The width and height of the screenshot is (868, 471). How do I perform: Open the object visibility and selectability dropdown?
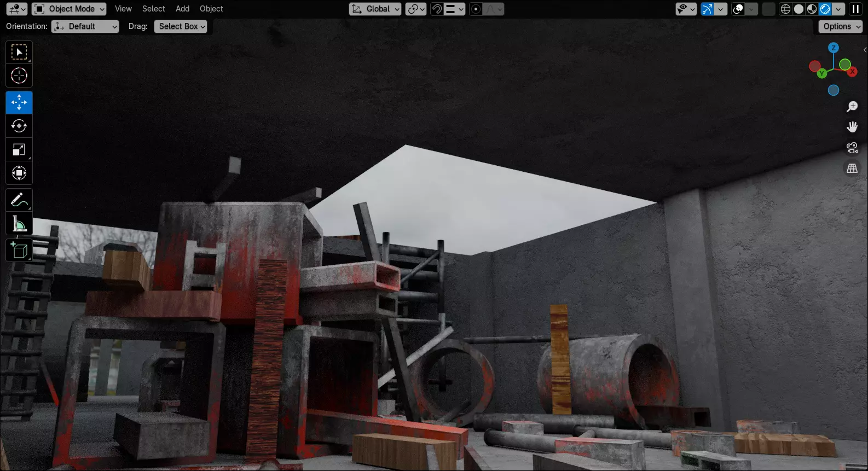686,9
